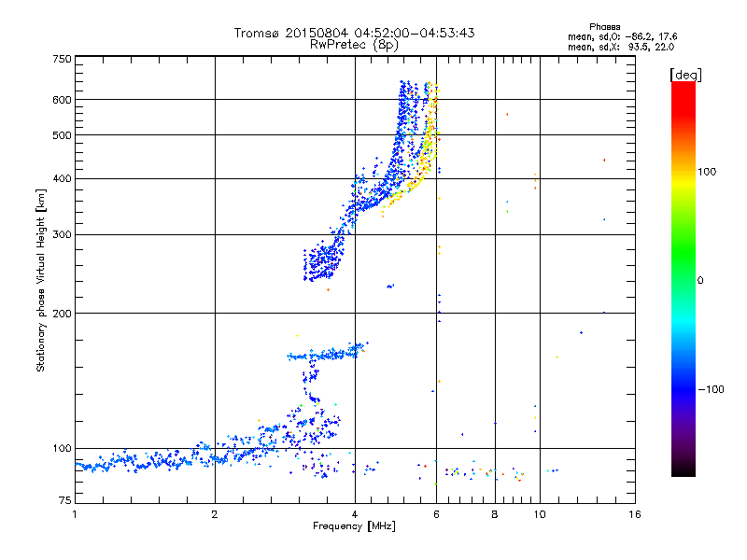Click the 'Phases' header text

click(x=604, y=27)
